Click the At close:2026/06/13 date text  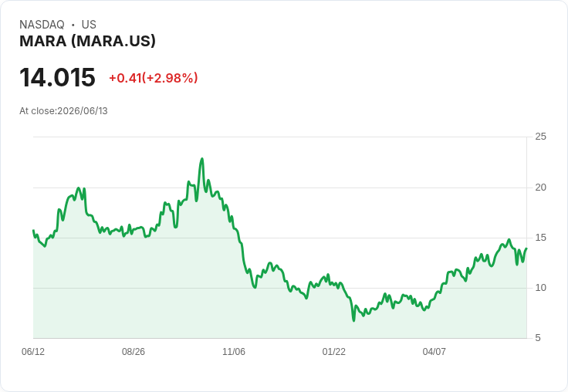pos(63,111)
